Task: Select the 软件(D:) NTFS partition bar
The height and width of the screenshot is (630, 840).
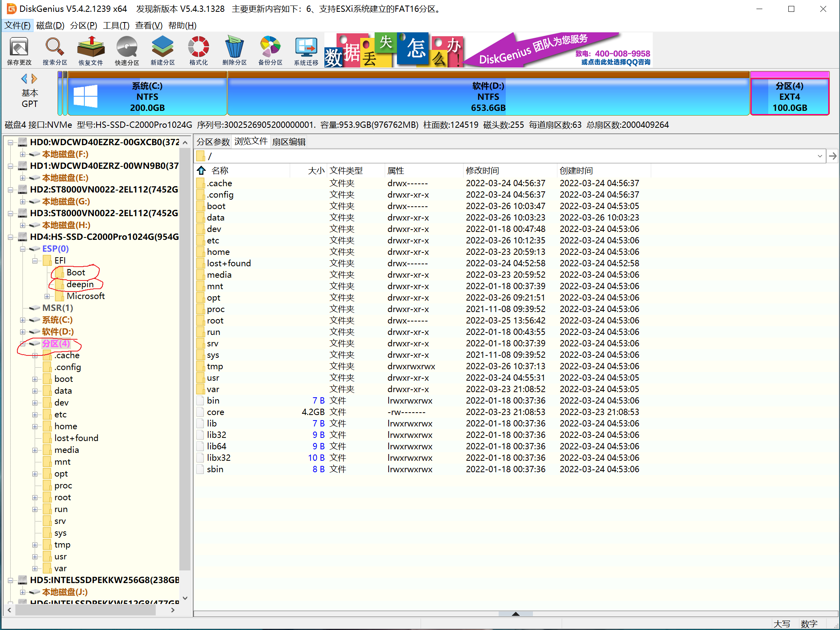Action: pyautogui.click(x=488, y=97)
